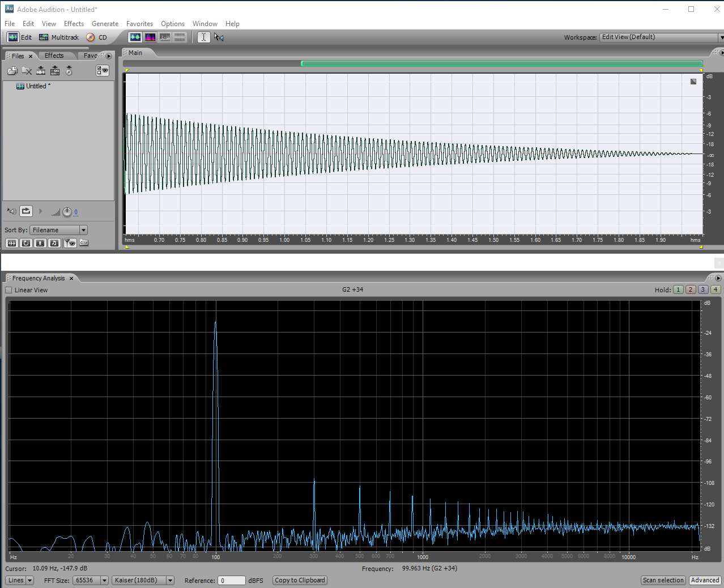
Task: Open the FFT Size dropdown
Action: [90, 580]
